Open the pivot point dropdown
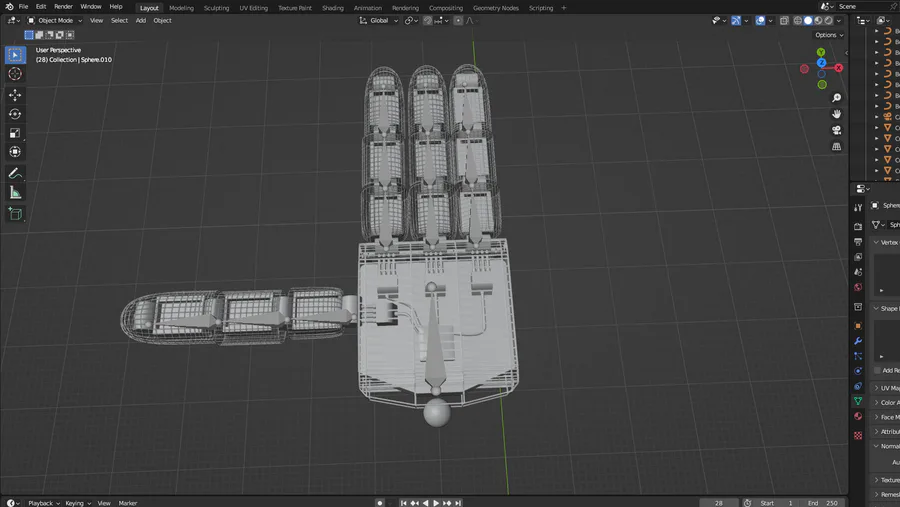The height and width of the screenshot is (507, 900). [x=412, y=21]
